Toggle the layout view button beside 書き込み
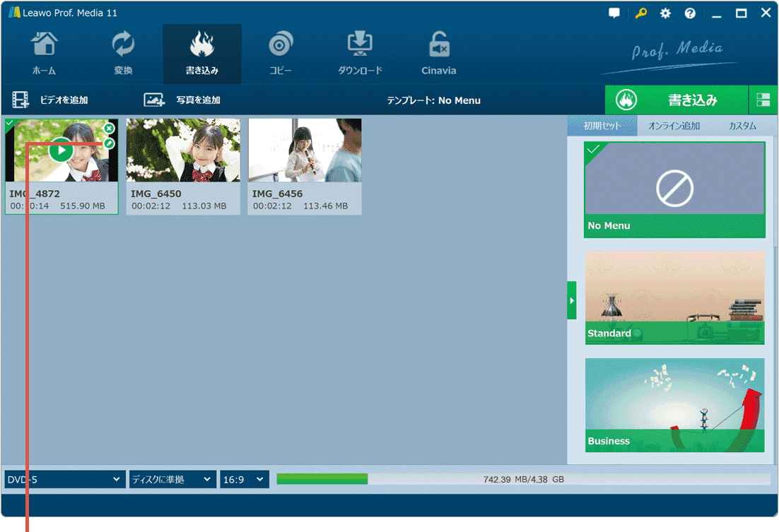The height and width of the screenshot is (532, 779). [x=763, y=100]
